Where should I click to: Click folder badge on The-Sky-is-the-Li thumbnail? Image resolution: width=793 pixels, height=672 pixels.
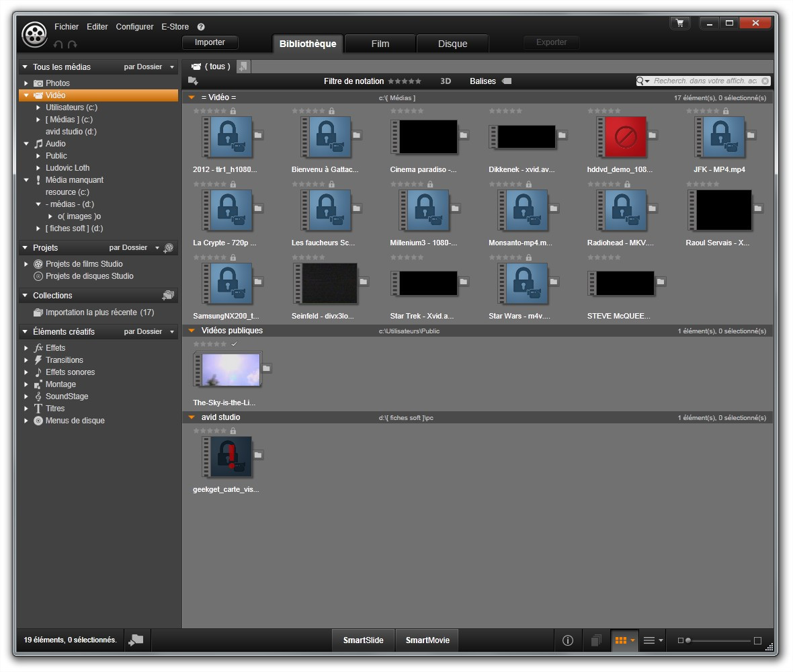pyautogui.click(x=267, y=368)
